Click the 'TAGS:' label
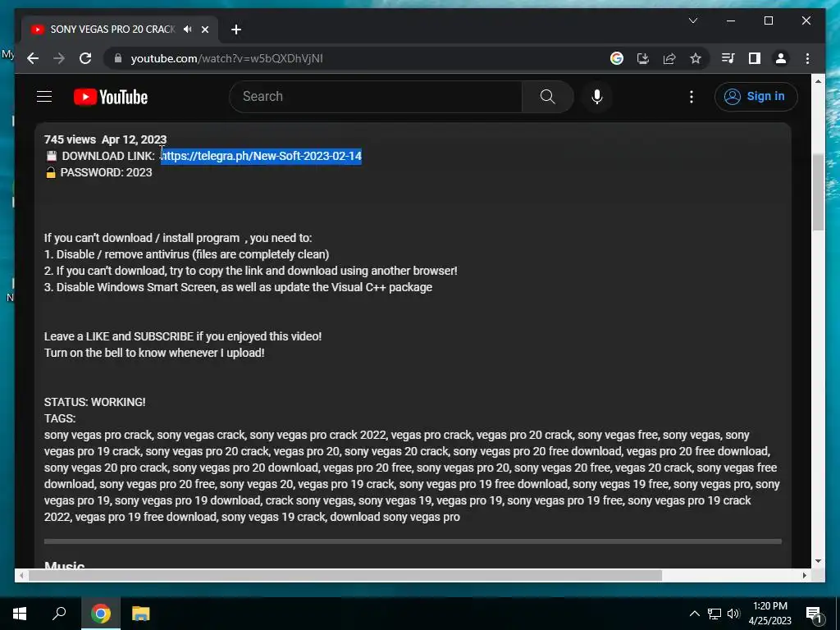 (59, 418)
